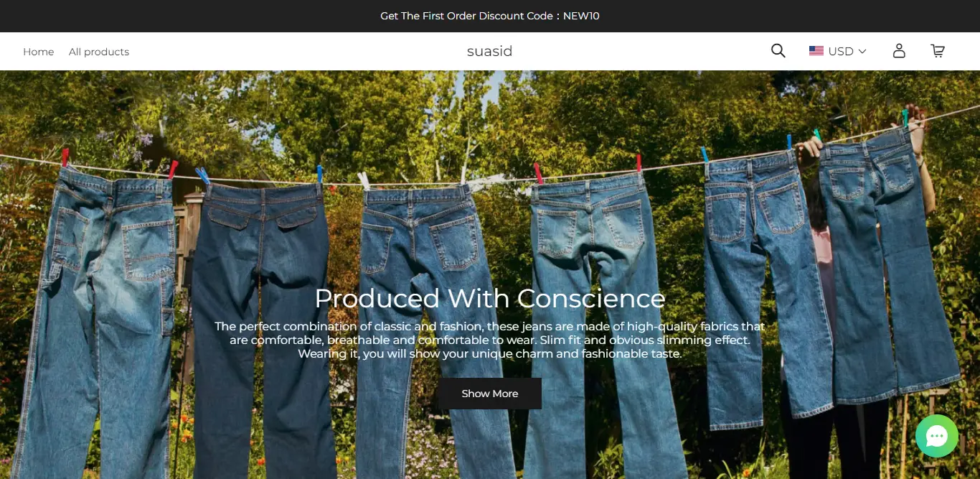
Task: Click the suasid store logo
Action: [x=489, y=51]
